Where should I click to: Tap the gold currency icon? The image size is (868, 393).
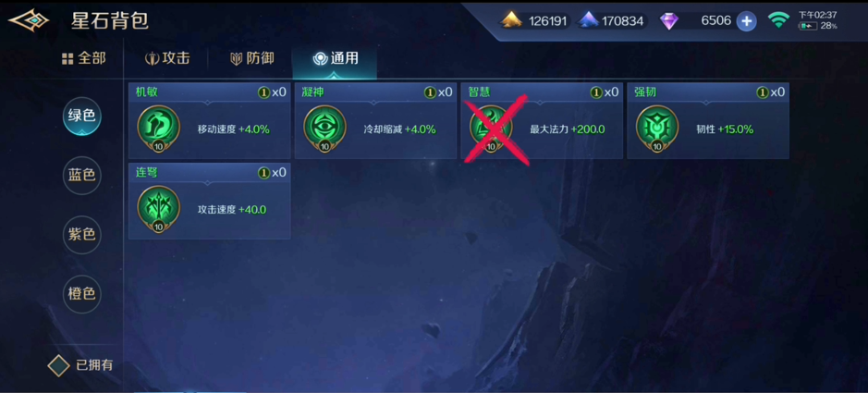(x=511, y=21)
